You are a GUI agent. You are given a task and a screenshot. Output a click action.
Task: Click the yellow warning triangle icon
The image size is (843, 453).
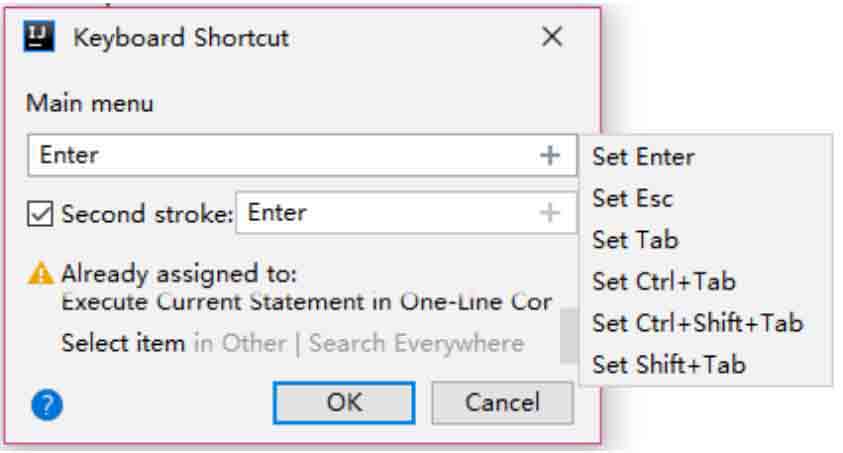click(x=41, y=273)
